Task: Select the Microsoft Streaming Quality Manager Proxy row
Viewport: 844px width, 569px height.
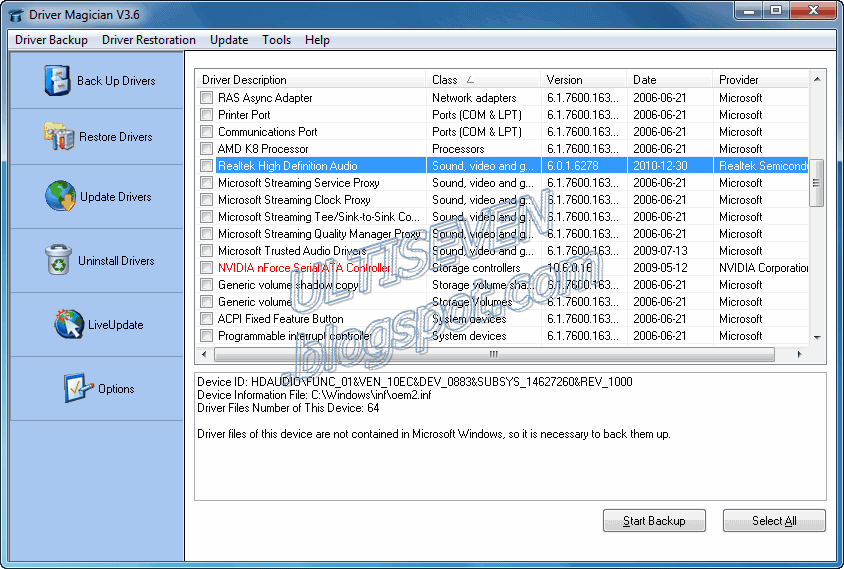Action: [x=502, y=234]
